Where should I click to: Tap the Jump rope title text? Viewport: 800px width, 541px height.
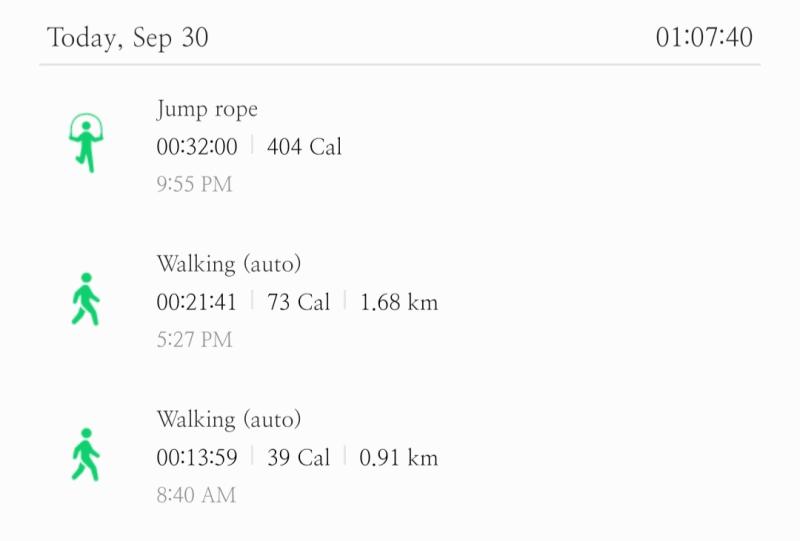(x=207, y=110)
